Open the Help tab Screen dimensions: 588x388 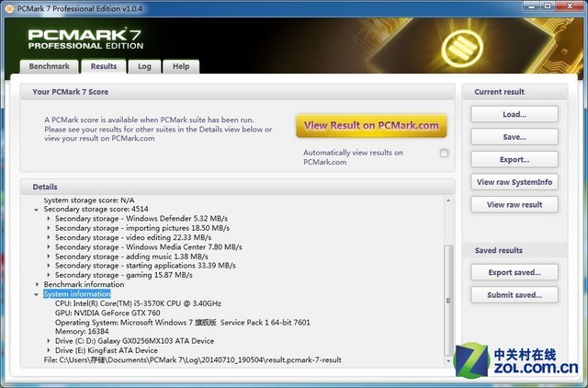pyautogui.click(x=181, y=66)
